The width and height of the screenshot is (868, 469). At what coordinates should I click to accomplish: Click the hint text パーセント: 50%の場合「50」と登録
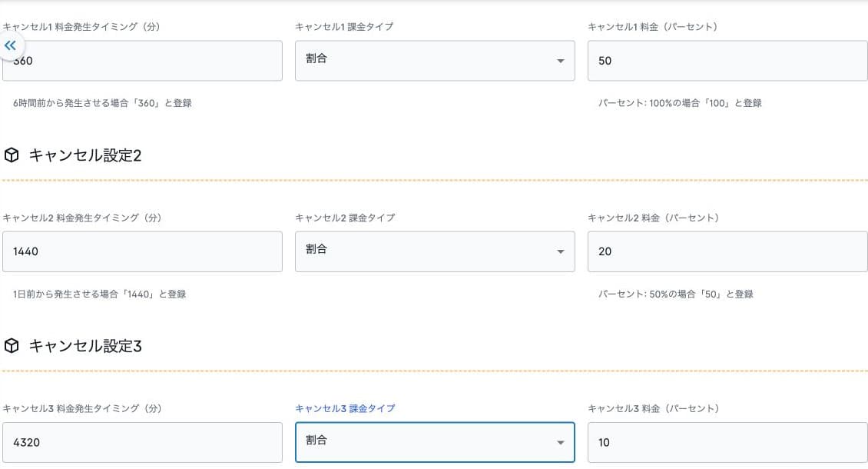click(x=675, y=294)
